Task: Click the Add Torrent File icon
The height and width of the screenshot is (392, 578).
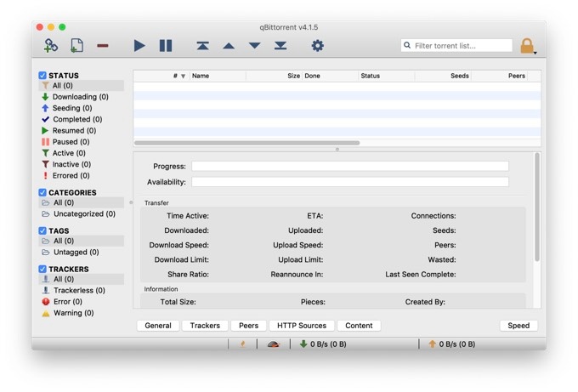Action: (x=76, y=46)
